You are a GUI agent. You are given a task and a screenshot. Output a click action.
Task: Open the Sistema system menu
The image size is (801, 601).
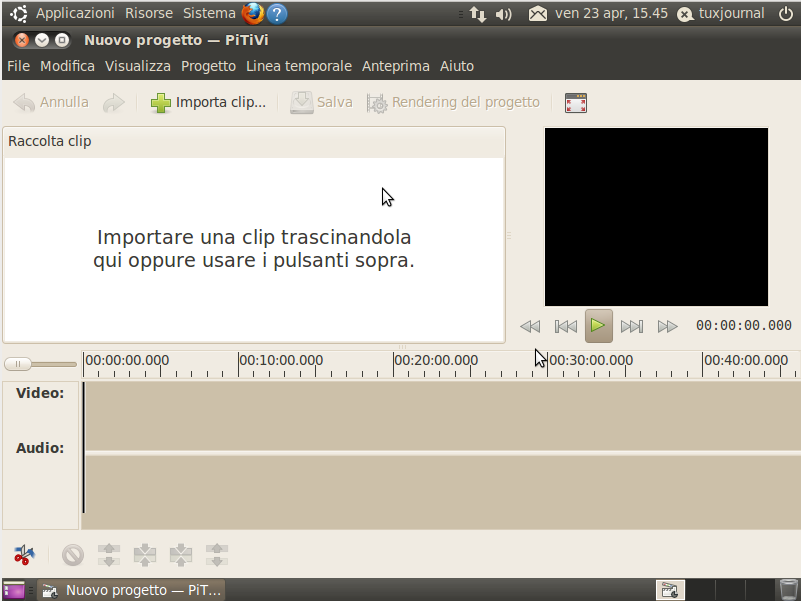click(209, 13)
